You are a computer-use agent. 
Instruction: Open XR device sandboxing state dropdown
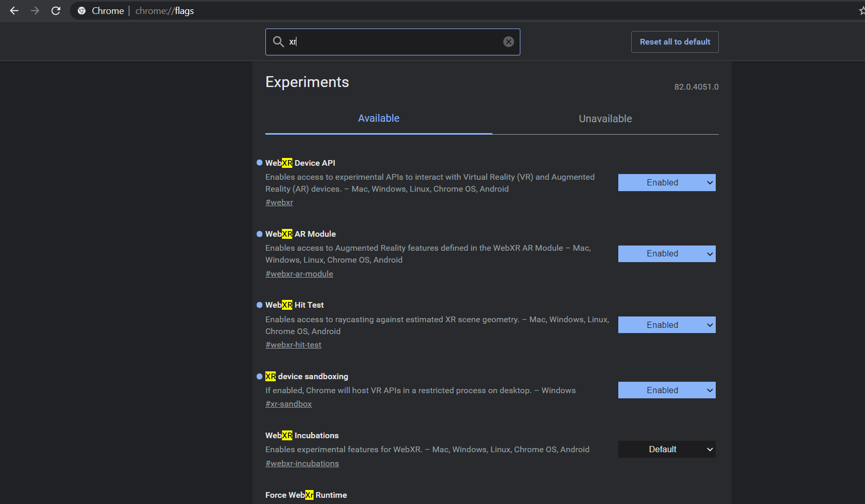pos(667,390)
